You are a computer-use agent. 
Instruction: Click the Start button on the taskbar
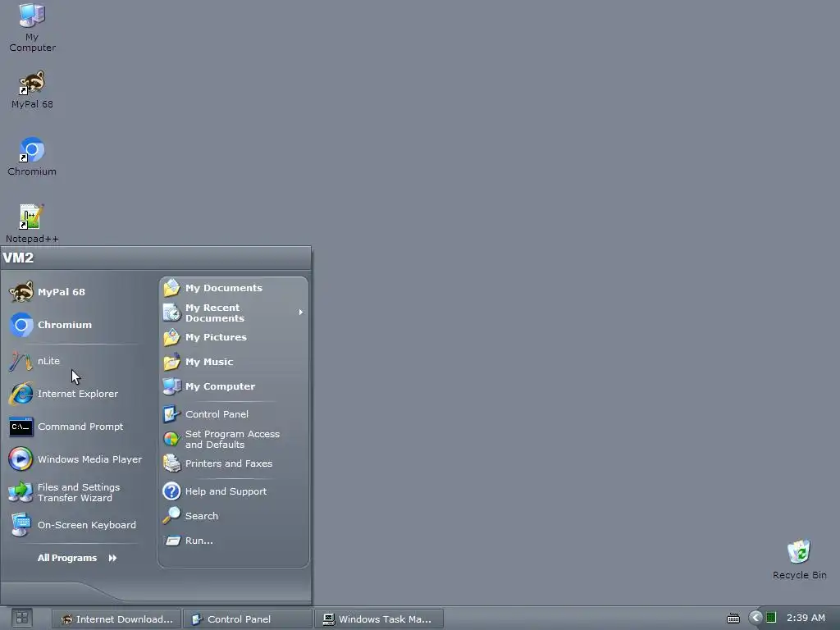coord(22,619)
